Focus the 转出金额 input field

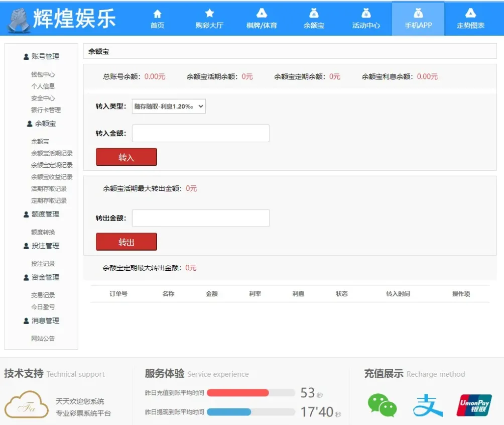201,218
